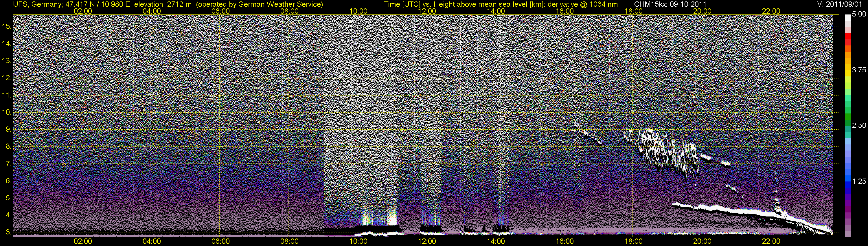868x246 pixels.
Task: Click the 20:00 label on bottom time axis
Action: tap(702, 241)
